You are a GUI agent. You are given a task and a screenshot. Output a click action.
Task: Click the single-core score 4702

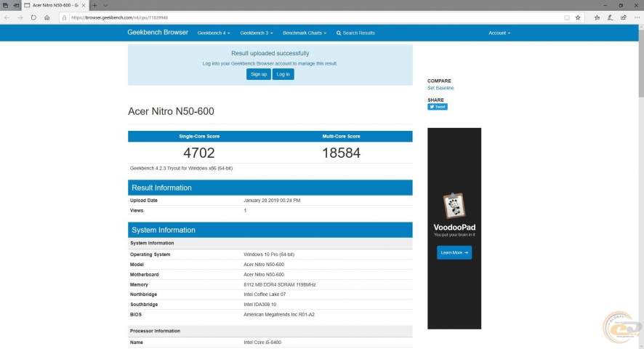[x=199, y=153]
